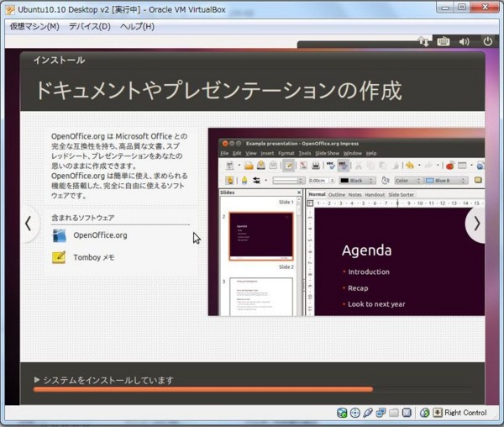Click the virtualization V status icon
The height and width of the screenshot is (427, 504).
pos(407,413)
